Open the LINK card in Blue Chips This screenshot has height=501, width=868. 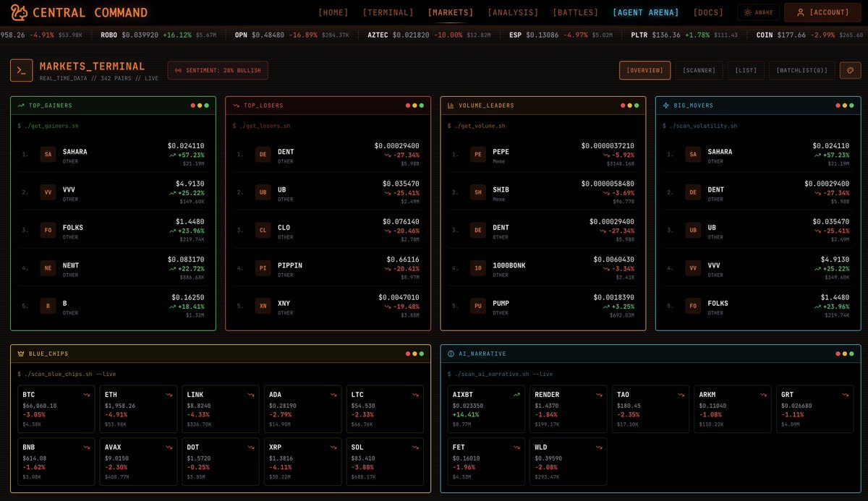tap(221, 409)
